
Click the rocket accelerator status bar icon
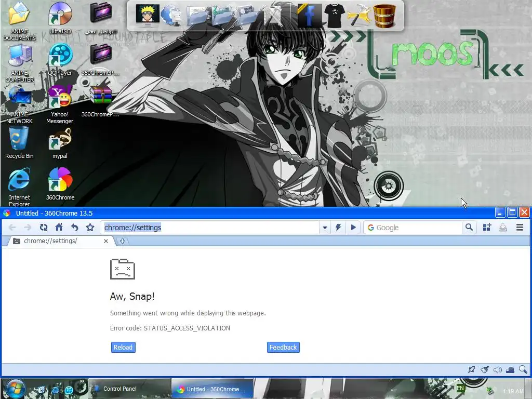click(471, 369)
